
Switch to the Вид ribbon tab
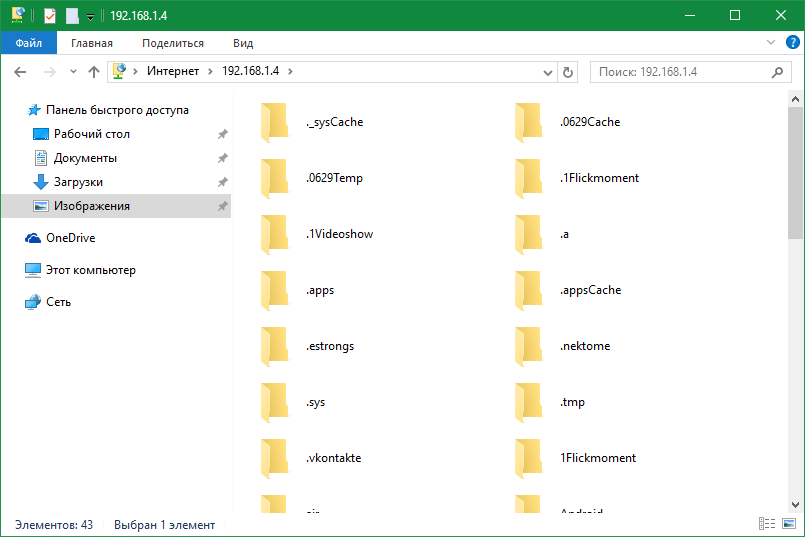(243, 43)
